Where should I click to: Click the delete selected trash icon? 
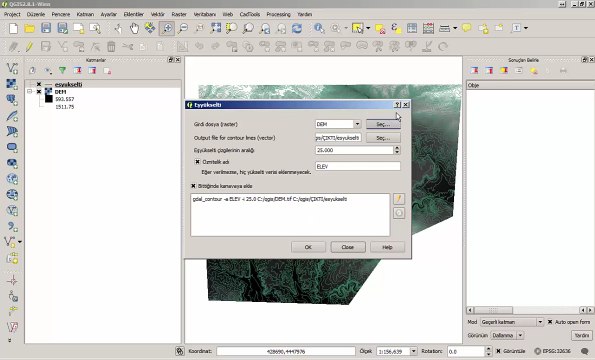pos(111,47)
